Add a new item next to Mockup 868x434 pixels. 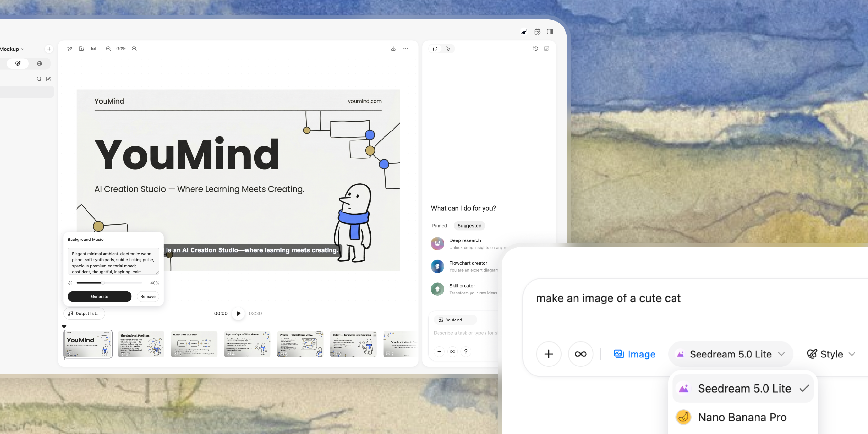(49, 49)
